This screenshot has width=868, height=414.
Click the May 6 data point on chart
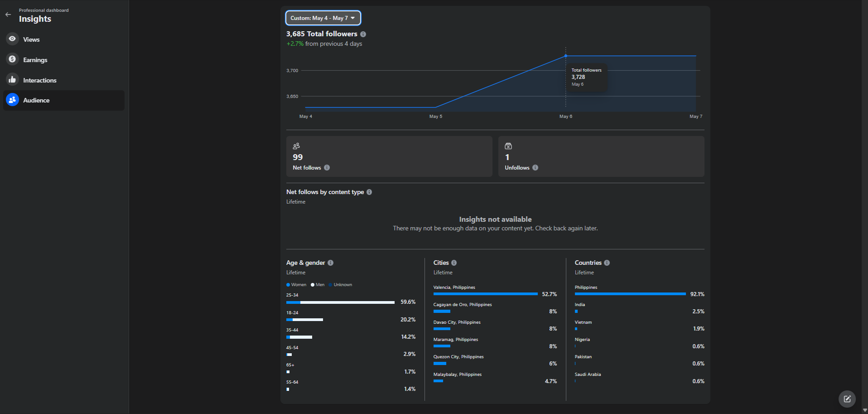(x=565, y=56)
